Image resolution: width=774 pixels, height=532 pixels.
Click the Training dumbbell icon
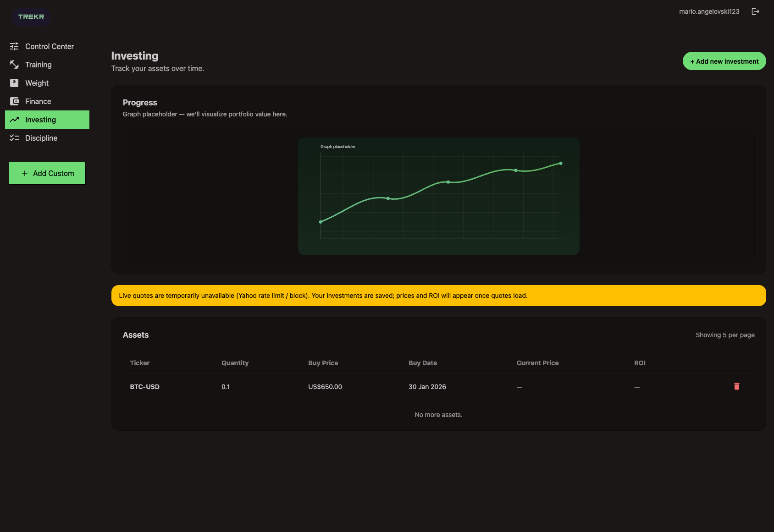[x=14, y=65]
